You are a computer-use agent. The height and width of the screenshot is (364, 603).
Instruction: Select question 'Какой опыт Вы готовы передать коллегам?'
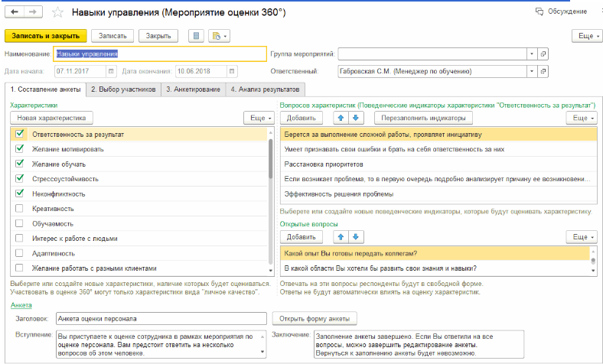(435, 253)
